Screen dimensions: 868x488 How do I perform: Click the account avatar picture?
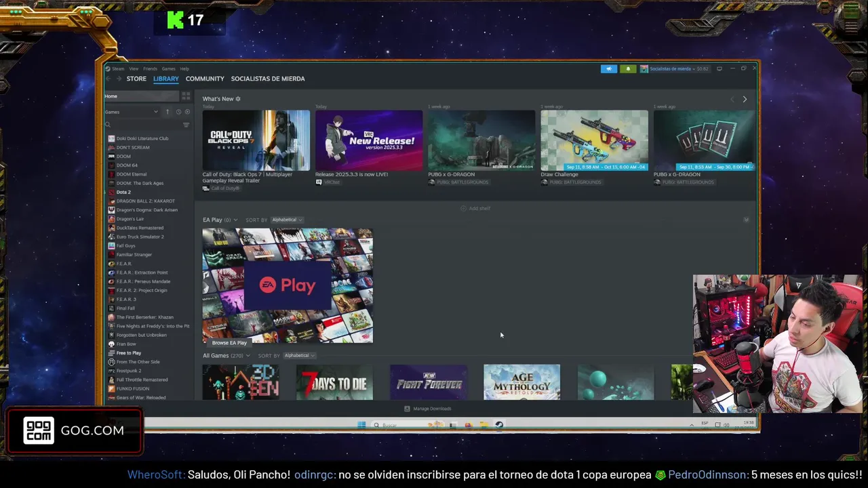tap(644, 68)
